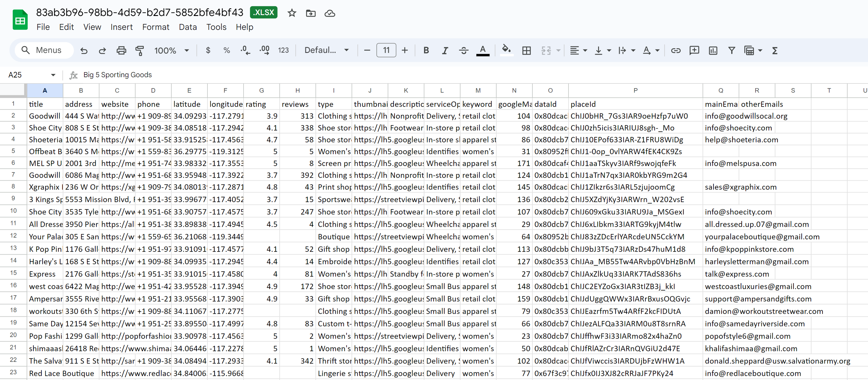Click the 'placeId' header cell
The width and height of the screenshot is (868, 380).
(635, 104)
